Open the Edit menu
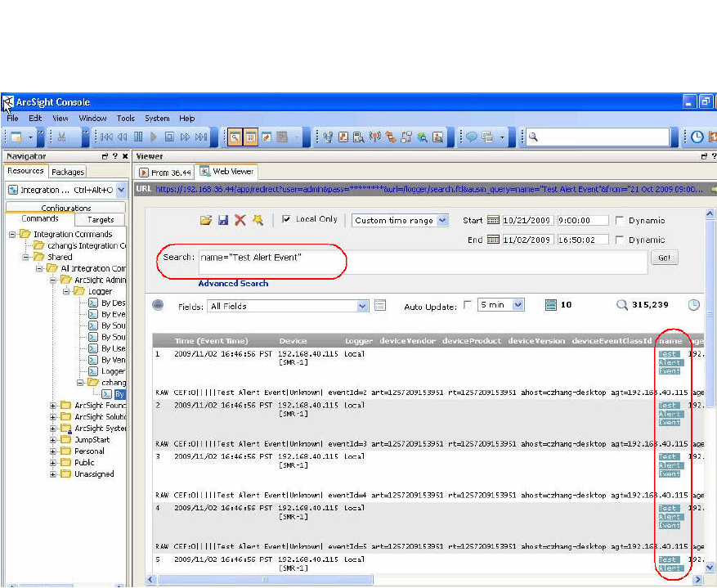The image size is (717, 588). click(x=35, y=119)
